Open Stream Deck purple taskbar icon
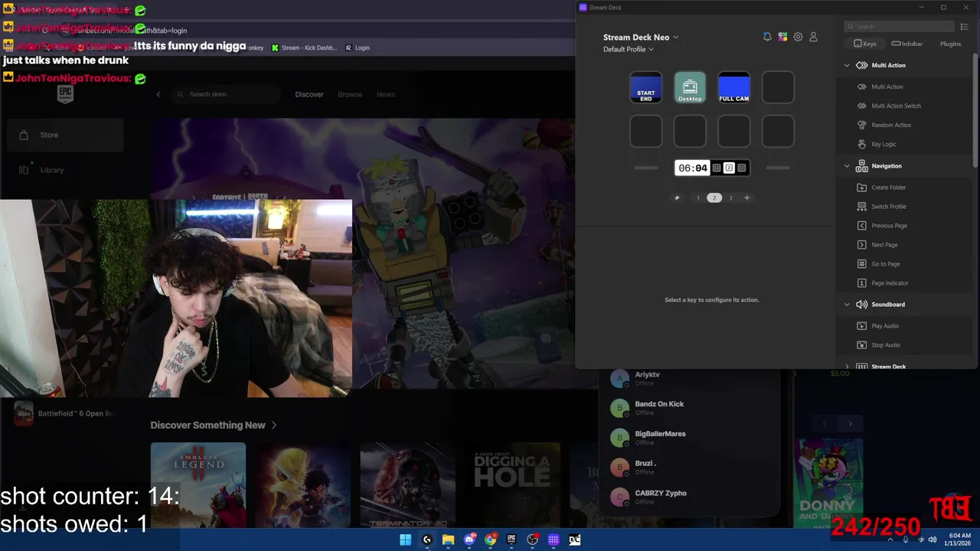 point(554,540)
